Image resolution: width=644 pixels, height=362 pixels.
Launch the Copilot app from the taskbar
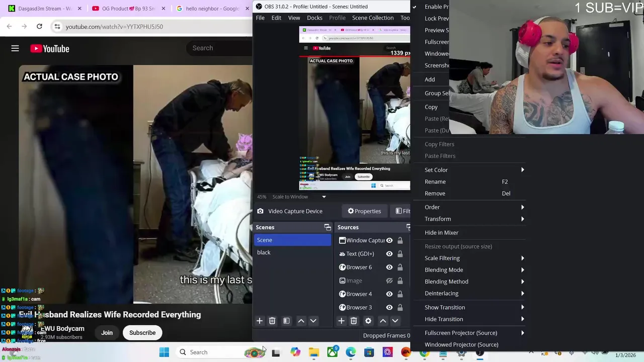point(295,352)
